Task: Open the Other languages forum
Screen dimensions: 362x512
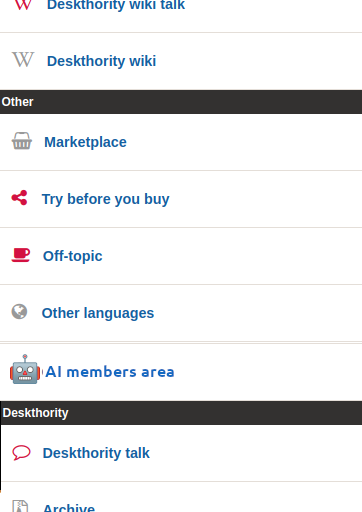Action: point(98,313)
